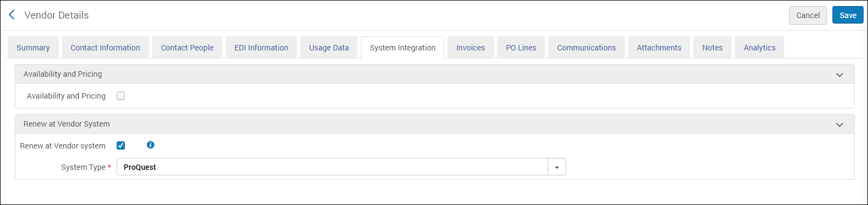Click the System Type field showing ProQuest

point(332,167)
